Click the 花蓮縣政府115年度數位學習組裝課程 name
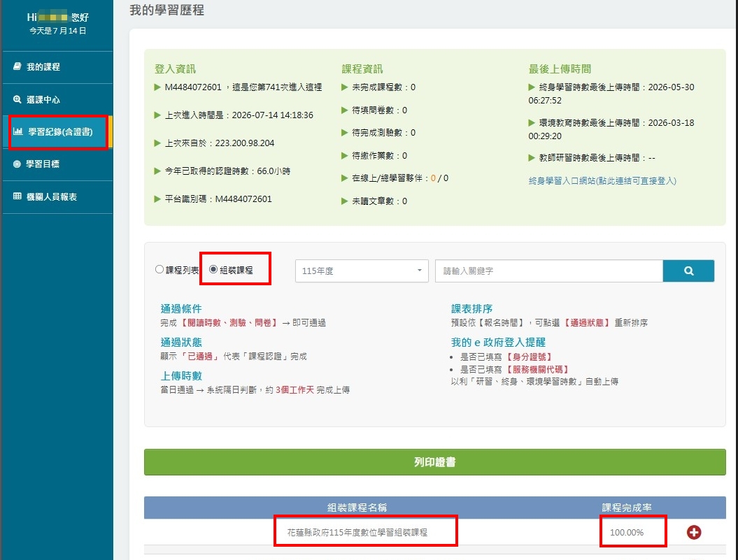The height and width of the screenshot is (560, 738). [x=357, y=532]
